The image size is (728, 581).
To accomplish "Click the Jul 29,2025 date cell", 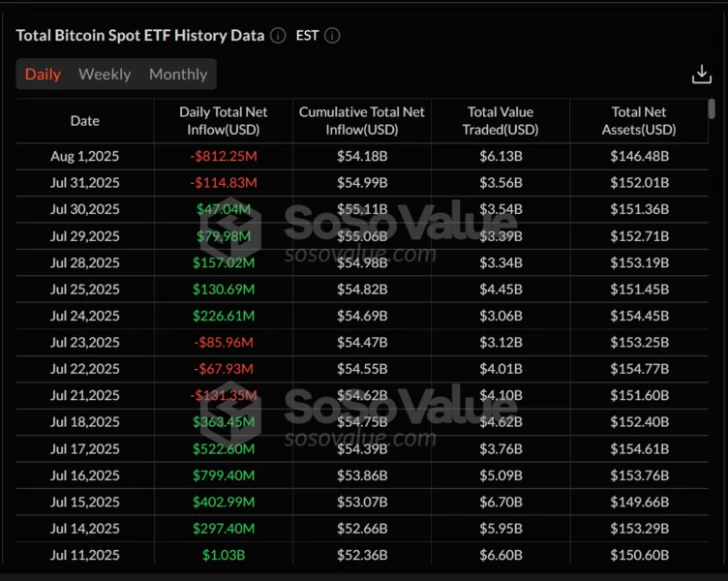I will pyautogui.click(x=84, y=236).
